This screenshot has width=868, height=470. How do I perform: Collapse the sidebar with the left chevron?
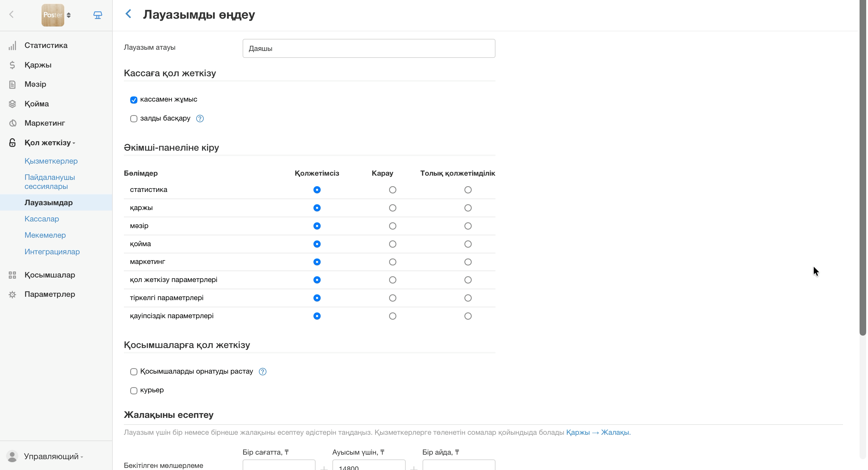[11, 14]
